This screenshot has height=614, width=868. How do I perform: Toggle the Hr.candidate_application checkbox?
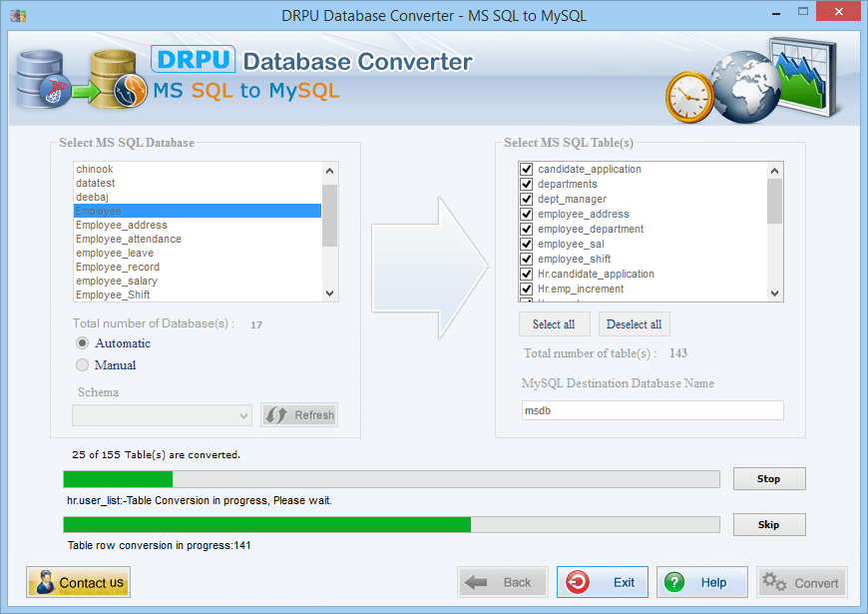(527, 274)
